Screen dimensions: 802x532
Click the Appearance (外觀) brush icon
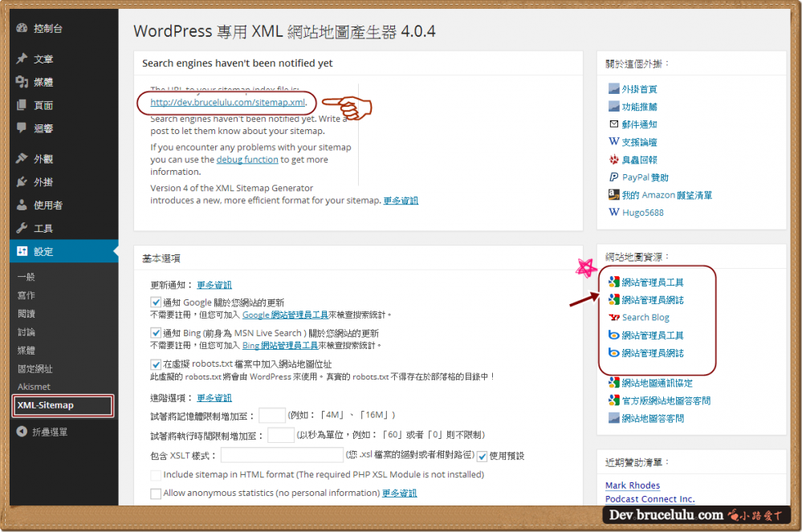tap(22, 158)
